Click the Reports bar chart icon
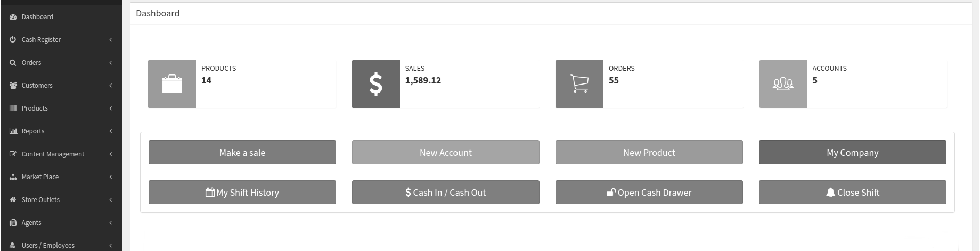This screenshot has width=980, height=251. [x=13, y=131]
